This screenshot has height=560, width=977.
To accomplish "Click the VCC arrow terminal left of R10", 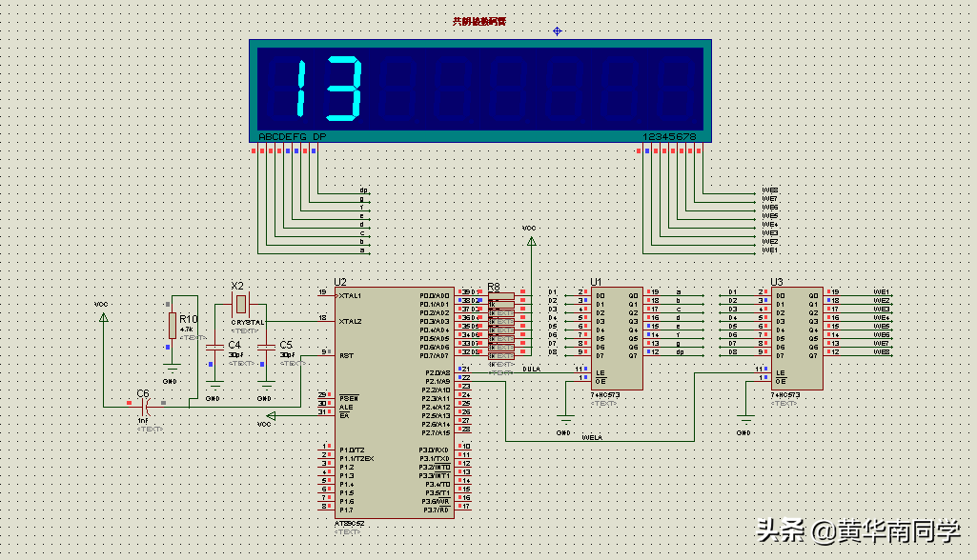I will 104,317.
